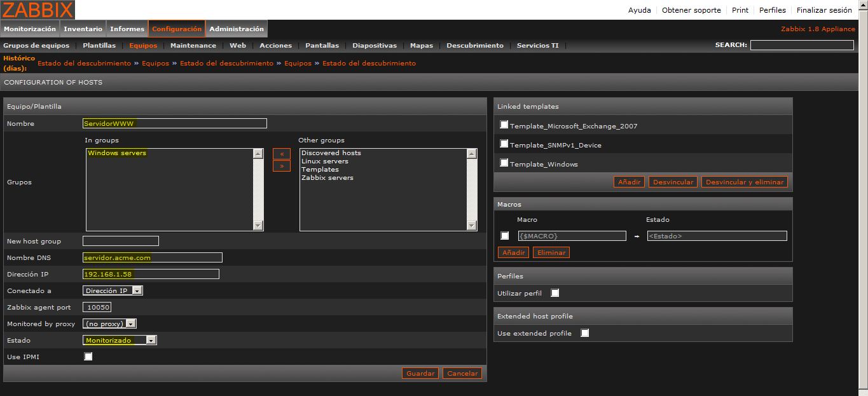
Task: Enable Use extended profile checkbox
Action: [585, 333]
